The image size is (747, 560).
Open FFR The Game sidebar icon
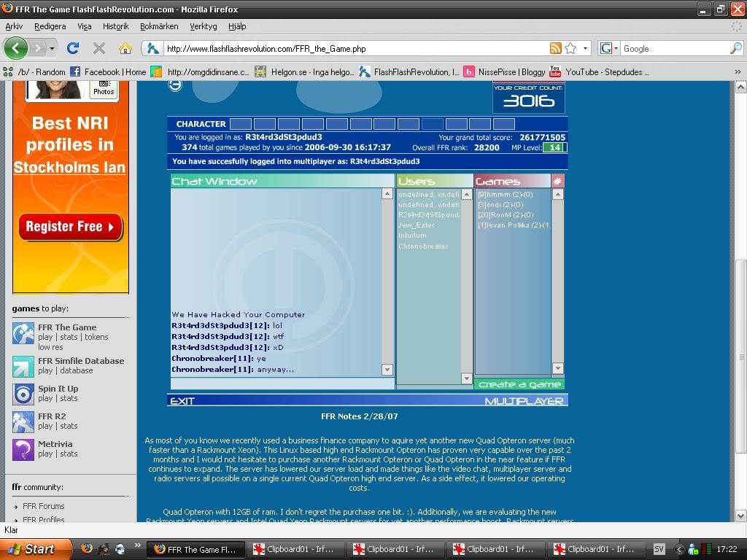(23, 333)
